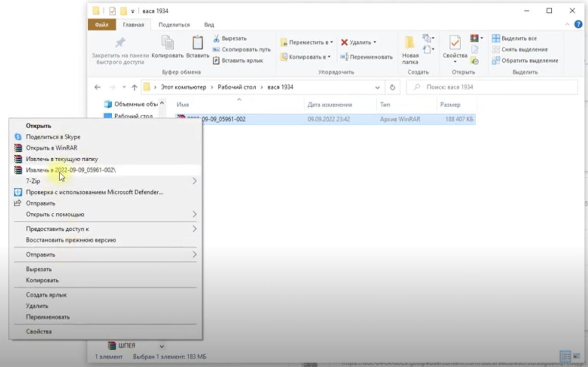Screen dimensions: 588x367
Task: Open the quick access toolbar customize arrow
Action: [x=133, y=11]
